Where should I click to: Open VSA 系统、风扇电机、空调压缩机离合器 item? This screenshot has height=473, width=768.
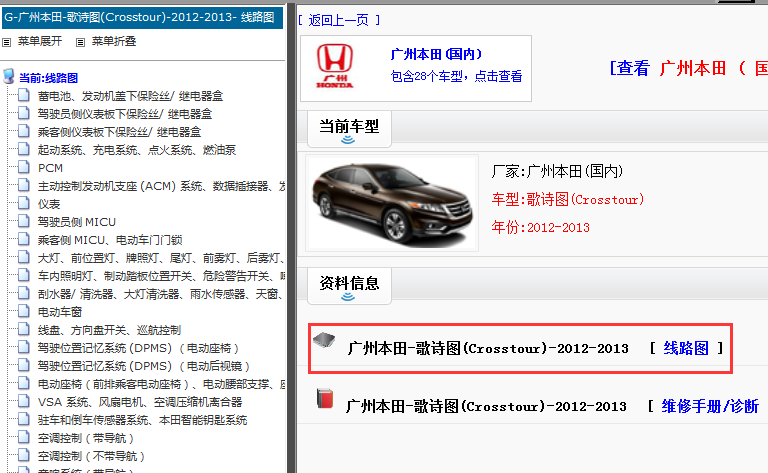[x=140, y=402]
